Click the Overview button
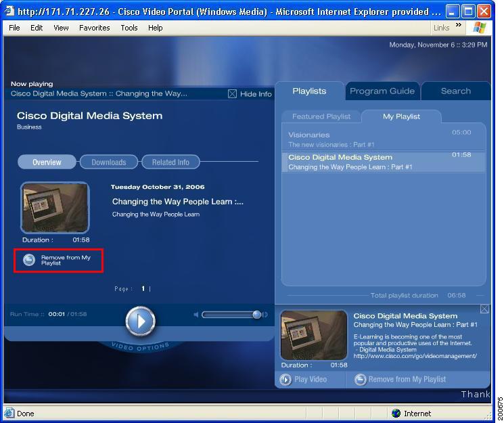The width and height of the screenshot is (504, 423). tap(47, 162)
